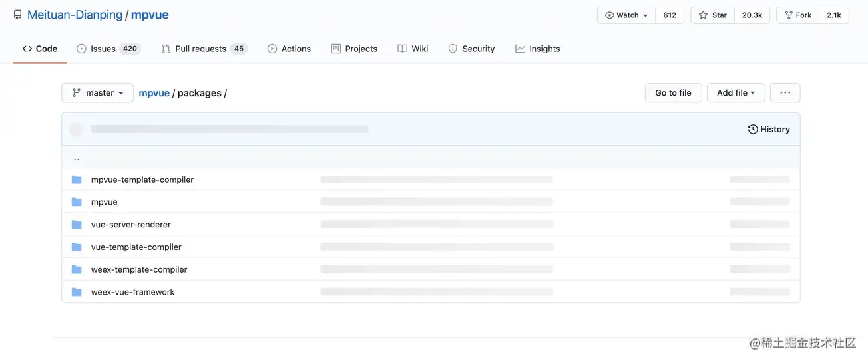Open the Actions tab
The height and width of the screenshot is (361, 868).
click(x=289, y=49)
